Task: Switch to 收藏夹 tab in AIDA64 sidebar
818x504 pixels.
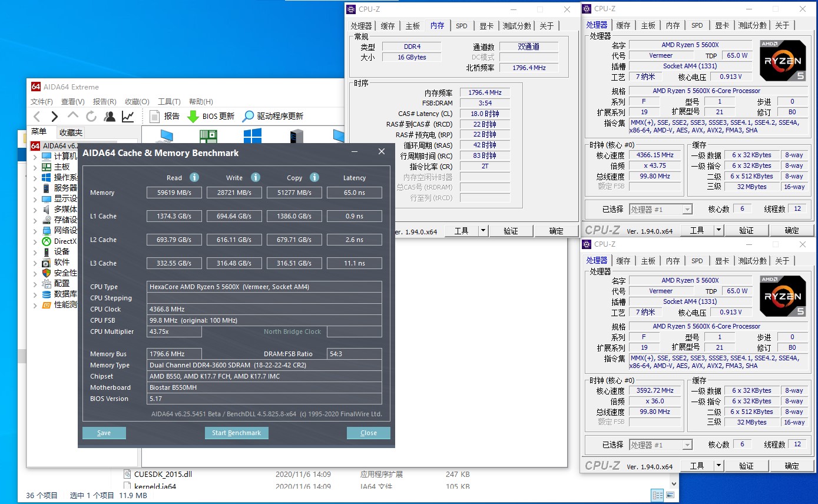Action: click(x=71, y=132)
